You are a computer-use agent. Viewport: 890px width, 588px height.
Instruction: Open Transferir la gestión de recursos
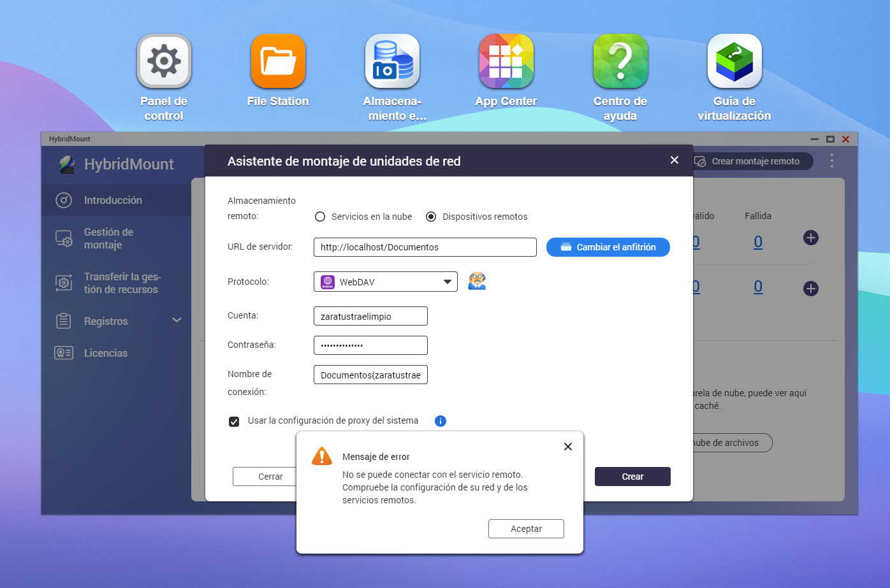click(121, 283)
